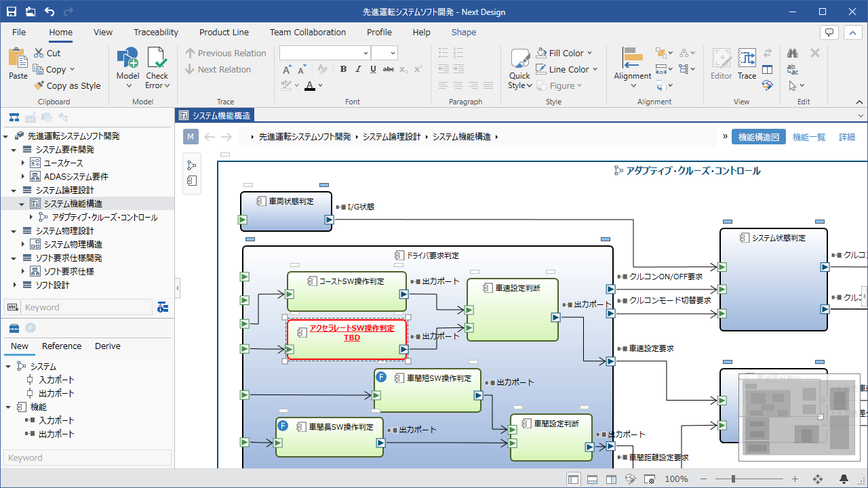Open the font name combo box

(x=325, y=53)
